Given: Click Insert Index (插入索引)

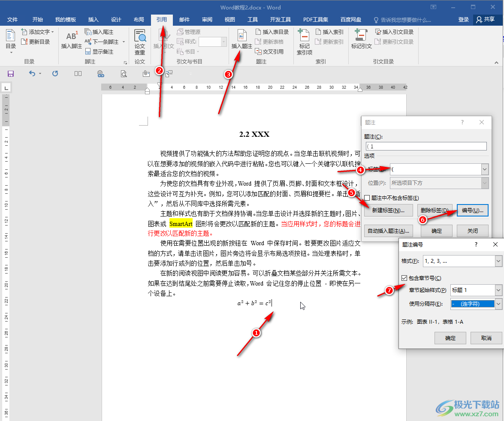Looking at the screenshot, I should pyautogui.click(x=329, y=32).
